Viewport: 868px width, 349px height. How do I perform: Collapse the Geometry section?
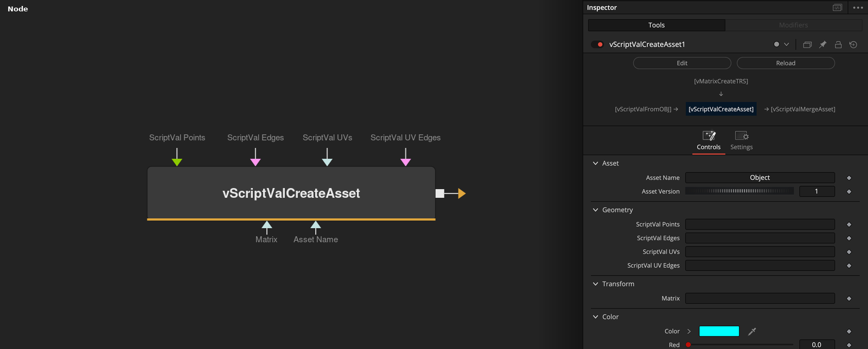596,210
